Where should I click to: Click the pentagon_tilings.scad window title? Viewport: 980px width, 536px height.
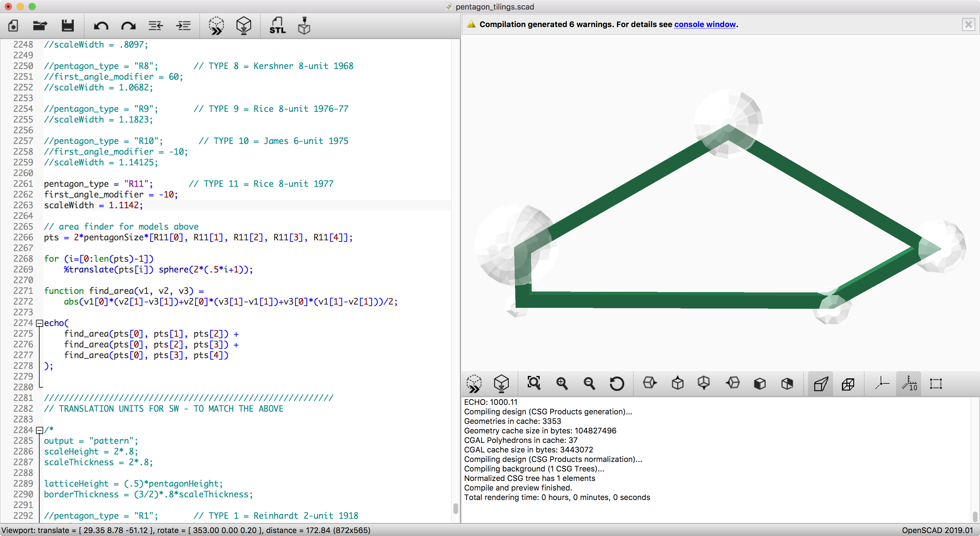(494, 7)
